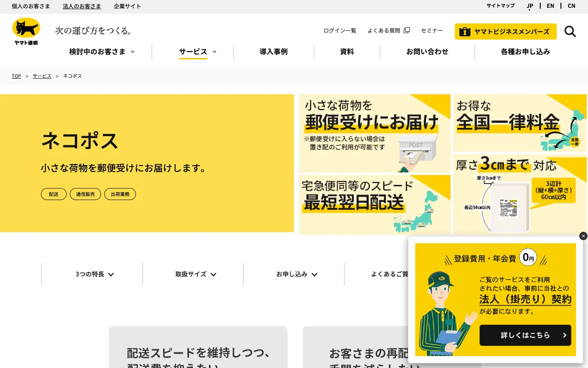The image size is (588, 368).
Task: Switch language to CN
Action: (x=571, y=6)
